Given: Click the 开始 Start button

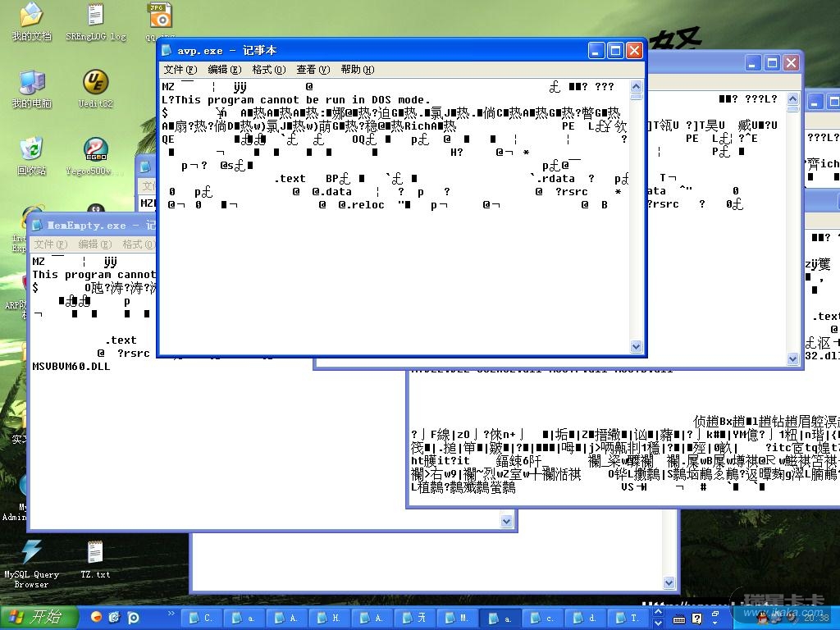Looking at the screenshot, I should pos(38,617).
